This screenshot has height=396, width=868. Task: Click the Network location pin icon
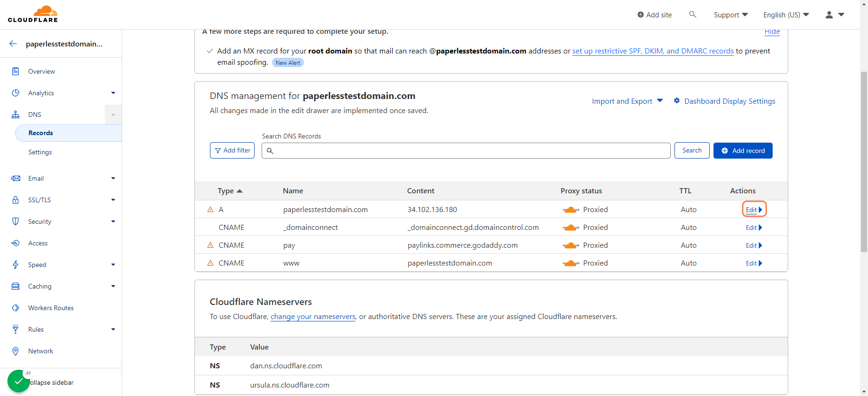point(15,351)
